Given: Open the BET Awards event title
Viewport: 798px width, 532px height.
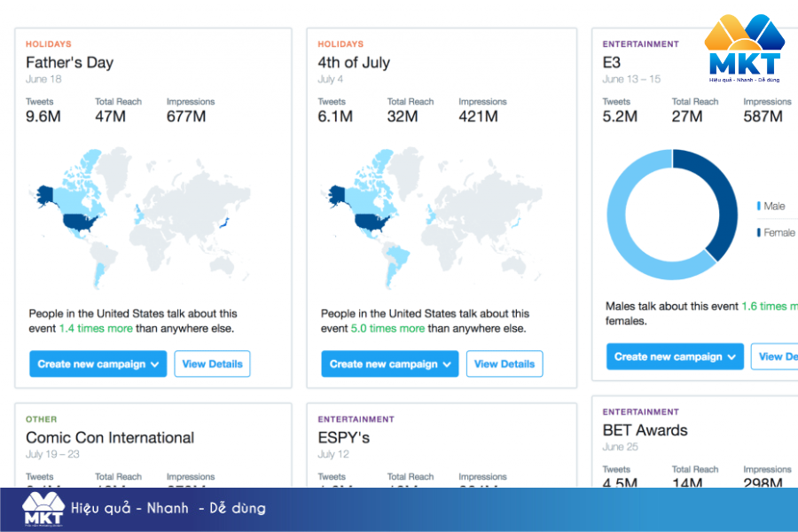Looking at the screenshot, I should click(x=645, y=430).
